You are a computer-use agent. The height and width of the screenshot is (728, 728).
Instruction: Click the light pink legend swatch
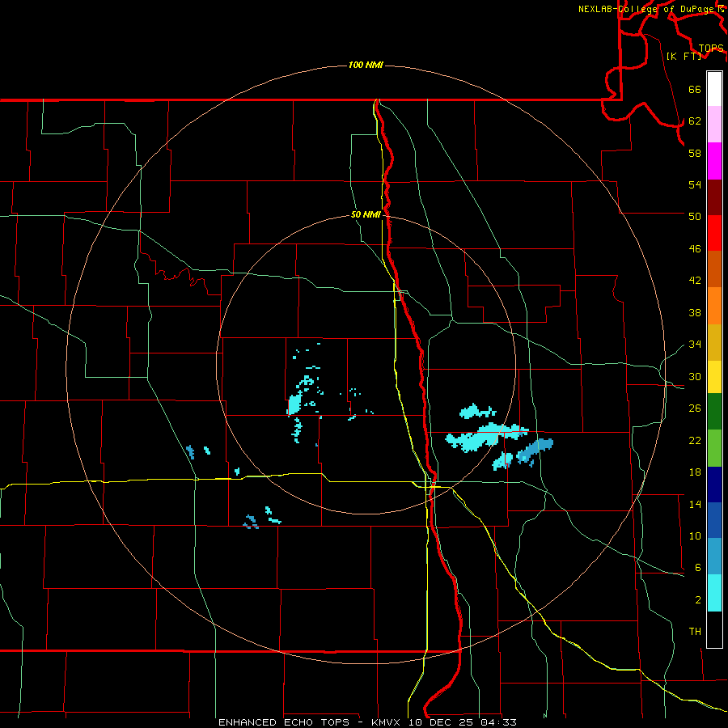tap(714, 124)
